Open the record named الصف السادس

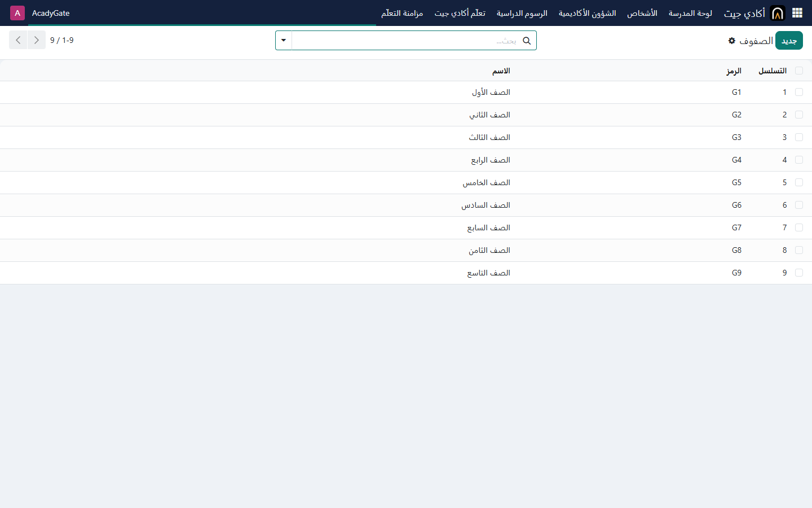coord(486,205)
